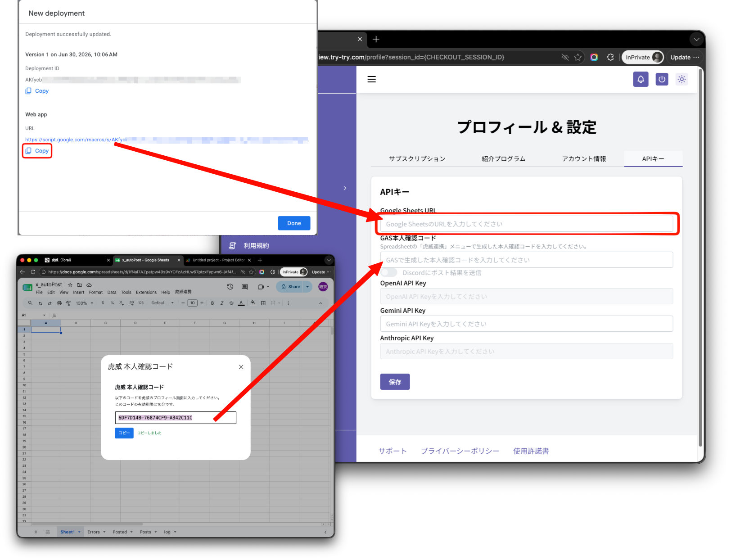The image size is (731, 560).
Task: Toggle Discordにポスト結果を送信 switch
Action: point(388,272)
